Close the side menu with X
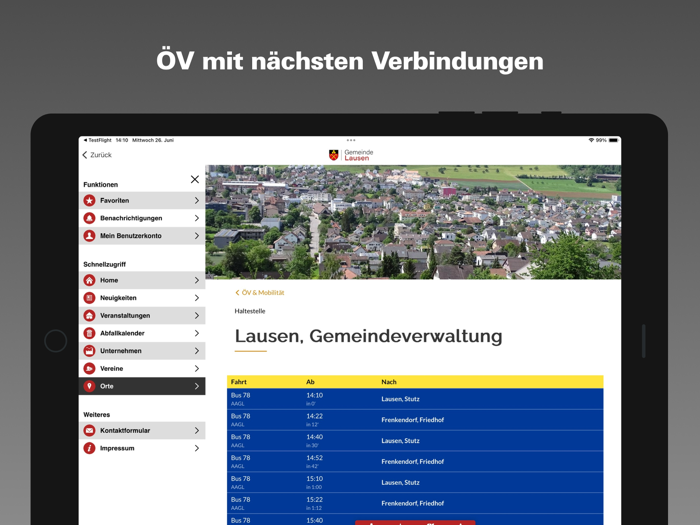Screen dimensions: 700x525 point(195,179)
